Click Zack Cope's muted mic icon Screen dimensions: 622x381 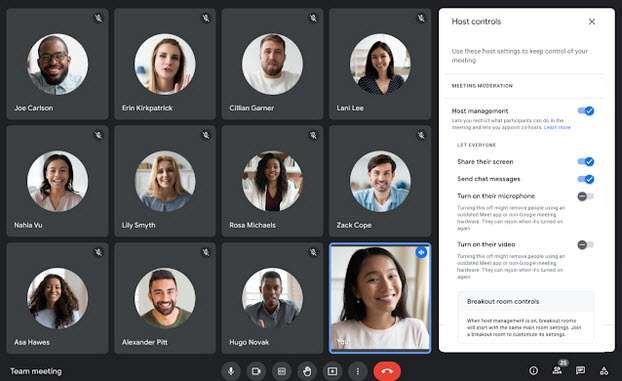421,135
